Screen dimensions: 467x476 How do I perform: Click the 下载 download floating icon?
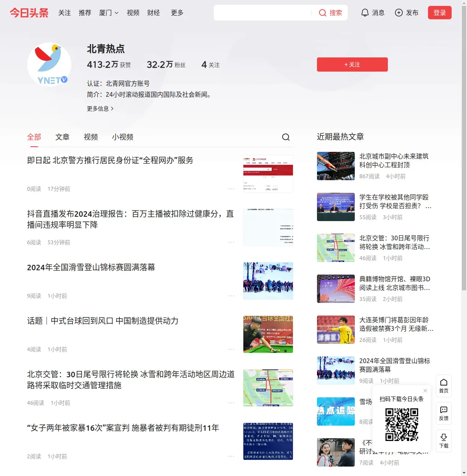[x=444, y=441]
